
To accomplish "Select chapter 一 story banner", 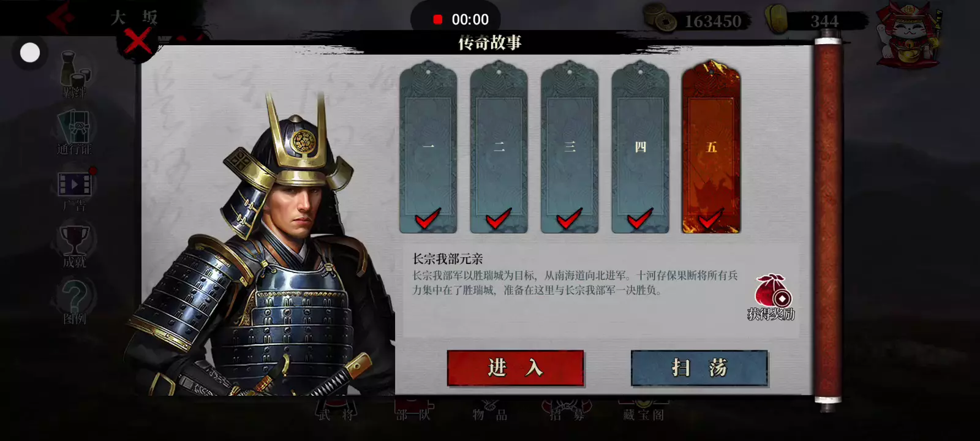I will click(428, 147).
